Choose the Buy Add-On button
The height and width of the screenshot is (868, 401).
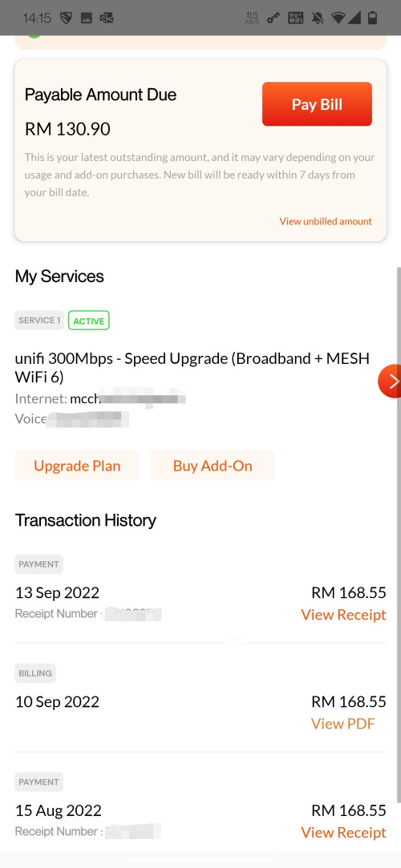click(213, 466)
